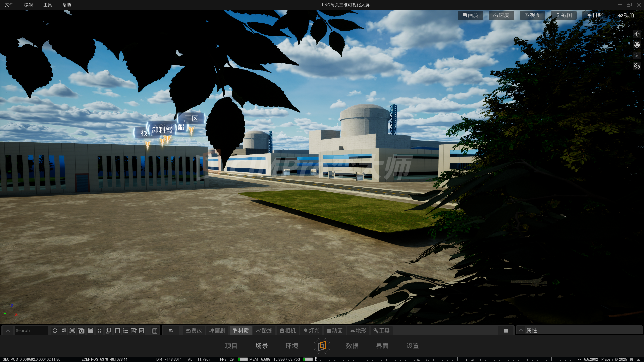Click the empty square icon in bottom toolbar
The width and height of the screenshot is (644, 362).
pos(117,330)
